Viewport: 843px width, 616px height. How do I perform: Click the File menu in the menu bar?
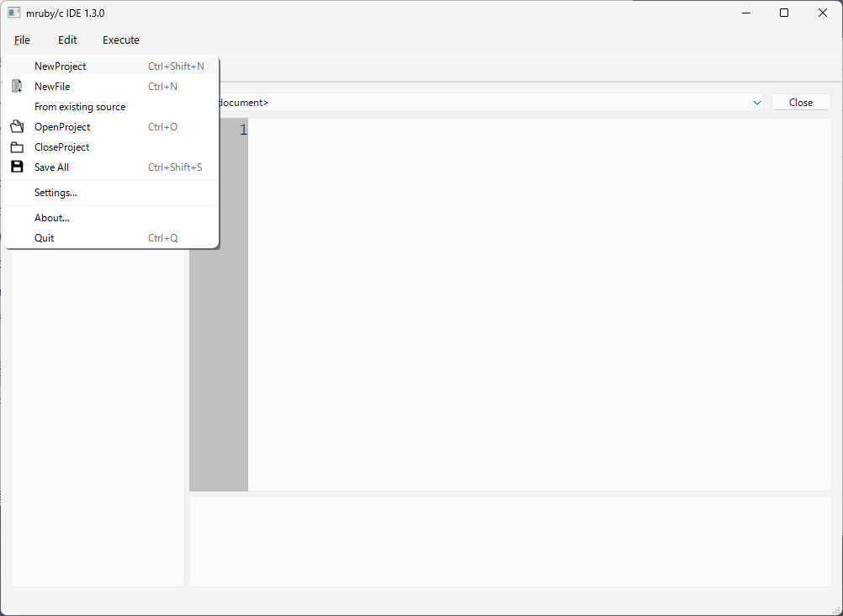pos(22,40)
